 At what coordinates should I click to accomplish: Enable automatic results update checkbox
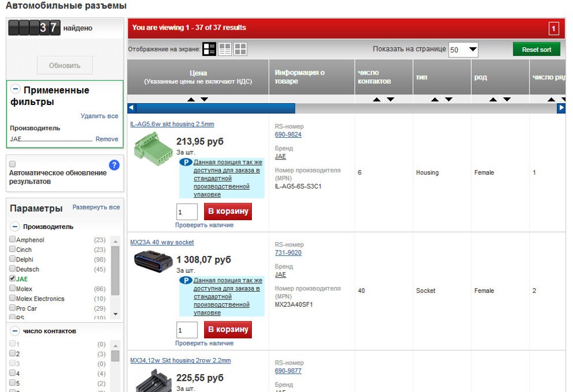pyautogui.click(x=13, y=164)
